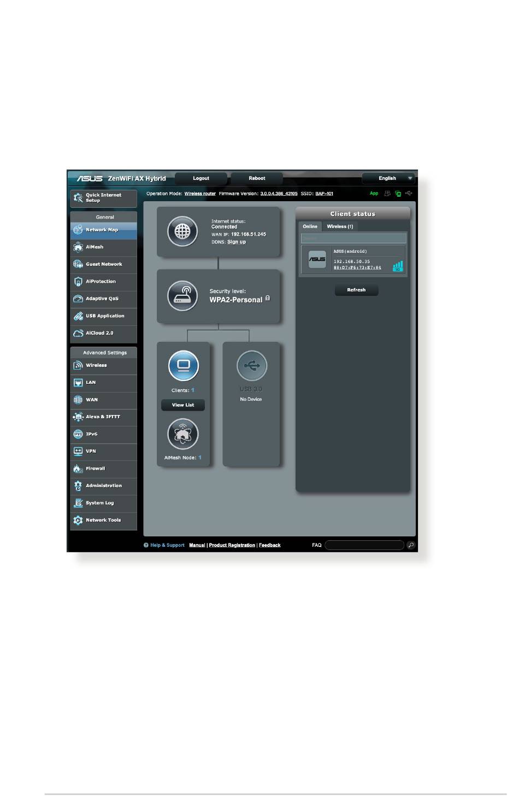Click the Reboot button
Screen dimensions: 519x812
coord(257,179)
